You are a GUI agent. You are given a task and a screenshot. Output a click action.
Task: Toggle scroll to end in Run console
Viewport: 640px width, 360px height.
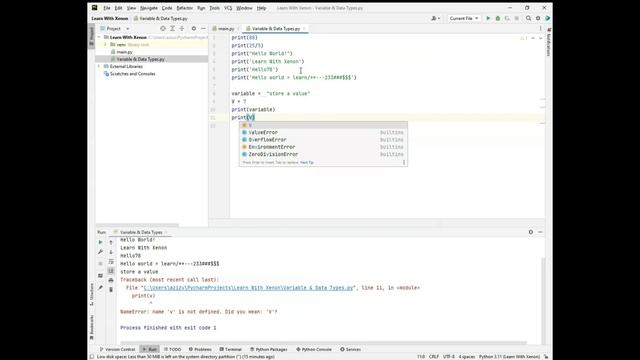pos(111,271)
